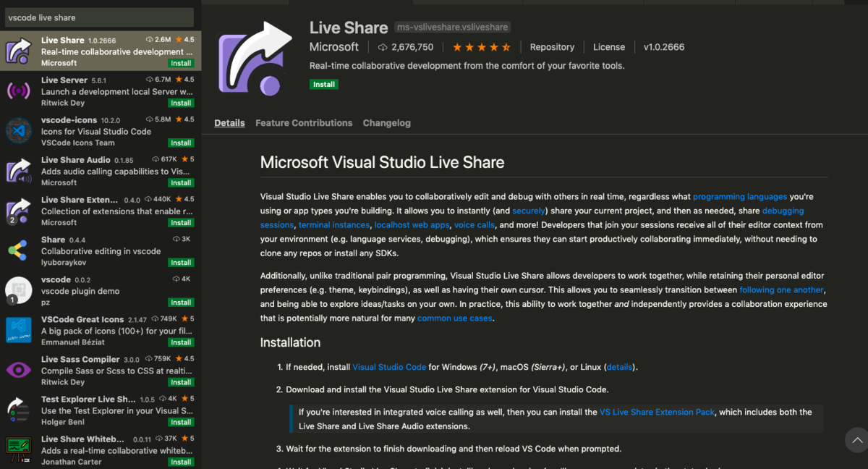868x469 pixels.
Task: Install the Live Share Audio extension
Action: [181, 182]
